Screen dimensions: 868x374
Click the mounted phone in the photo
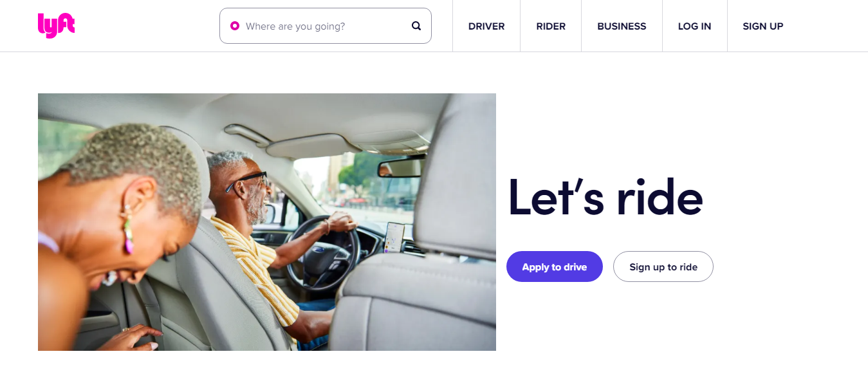[x=394, y=237]
